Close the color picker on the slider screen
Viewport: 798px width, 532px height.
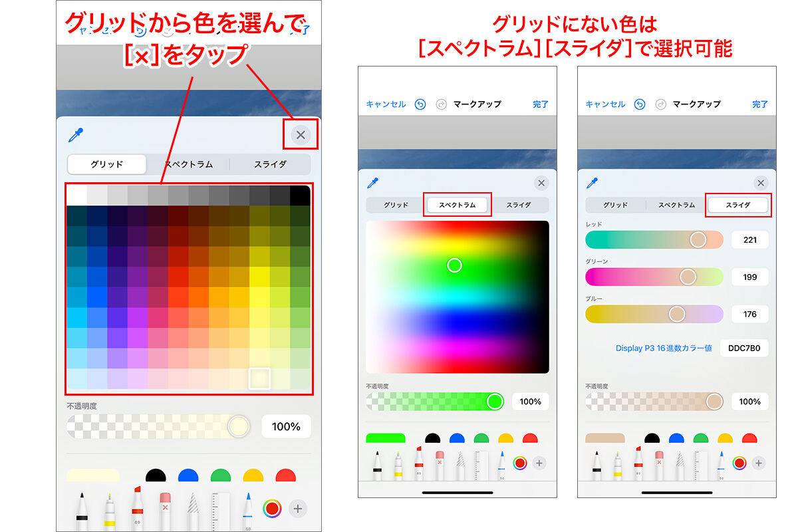[x=761, y=183]
